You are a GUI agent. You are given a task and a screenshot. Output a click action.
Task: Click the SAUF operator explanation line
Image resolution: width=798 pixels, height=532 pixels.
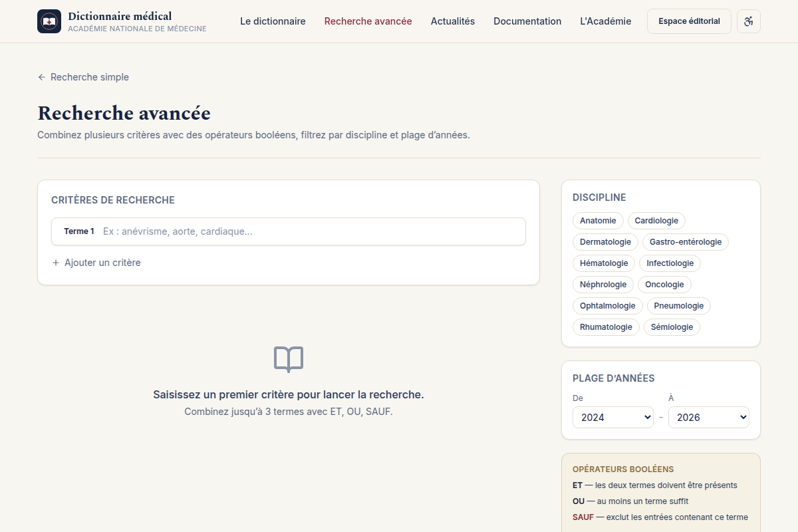pyautogui.click(x=660, y=517)
